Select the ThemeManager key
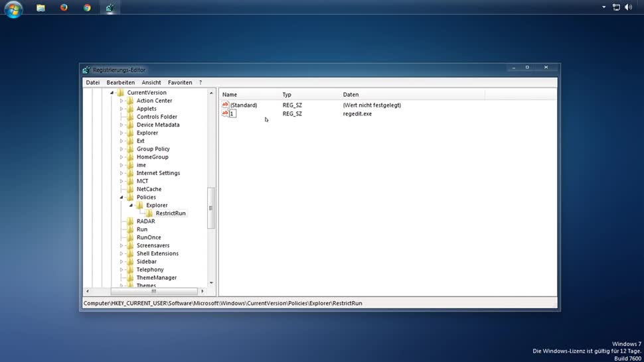The width and height of the screenshot is (644, 362). pos(157,278)
